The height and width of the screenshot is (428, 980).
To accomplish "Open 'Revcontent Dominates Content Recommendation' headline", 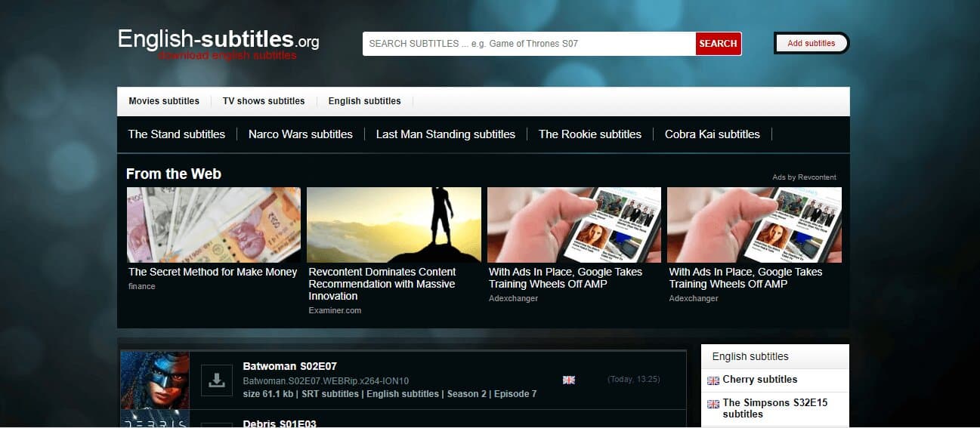I will 382,284.
